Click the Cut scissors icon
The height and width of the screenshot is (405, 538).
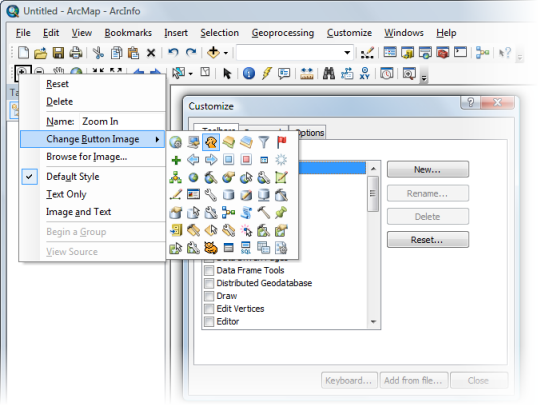click(98, 53)
